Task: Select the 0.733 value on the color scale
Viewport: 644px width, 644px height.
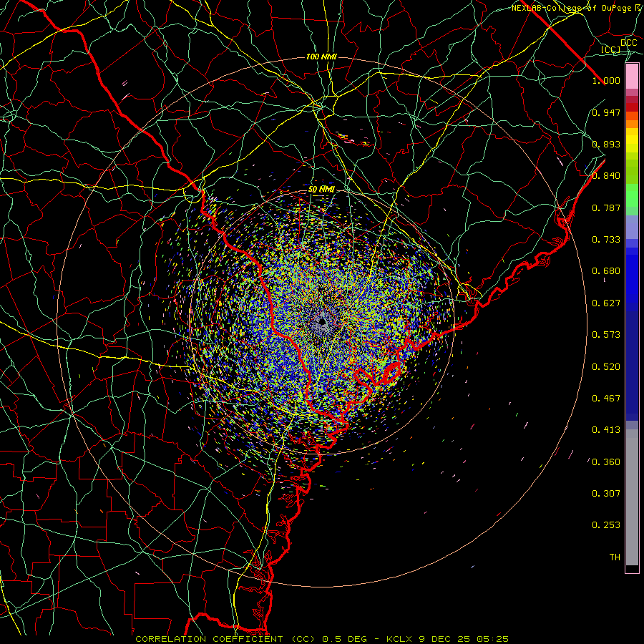Action: [x=606, y=240]
